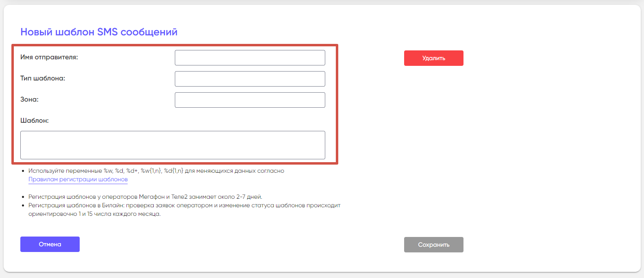
Task: Click the bullet marker before the Билайн note
Action: (23, 206)
